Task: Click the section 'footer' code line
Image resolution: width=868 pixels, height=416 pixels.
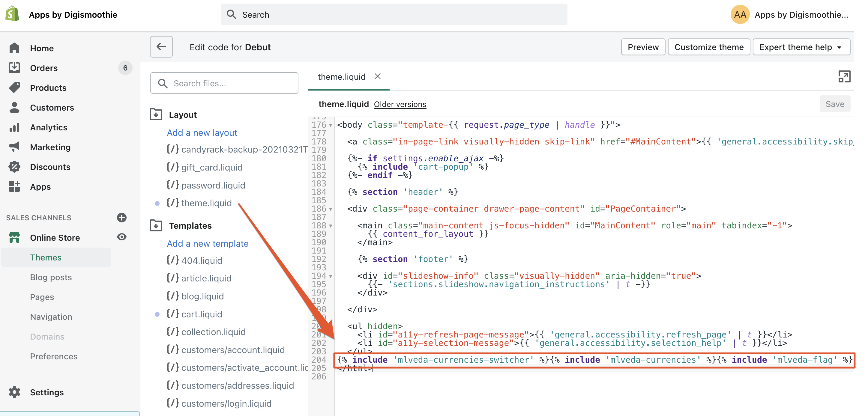Action: [x=413, y=259]
